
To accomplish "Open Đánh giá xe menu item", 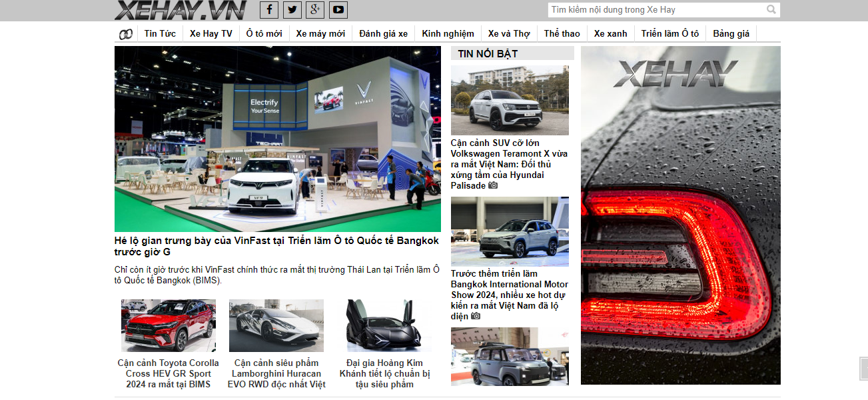I will [383, 34].
